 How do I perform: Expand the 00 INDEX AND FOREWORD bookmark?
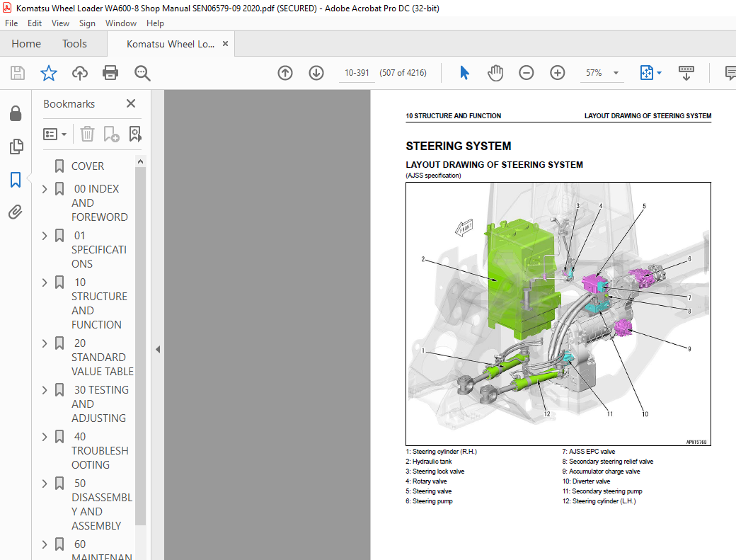[45, 189]
